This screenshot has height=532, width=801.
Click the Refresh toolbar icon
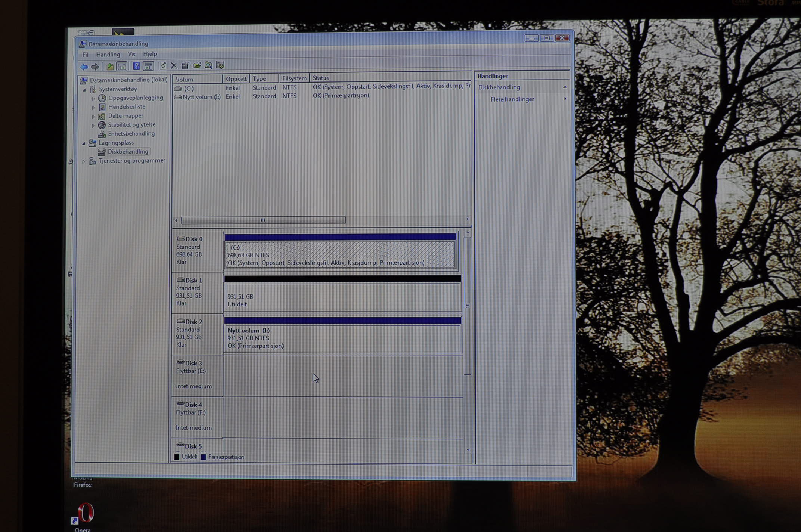[163, 66]
